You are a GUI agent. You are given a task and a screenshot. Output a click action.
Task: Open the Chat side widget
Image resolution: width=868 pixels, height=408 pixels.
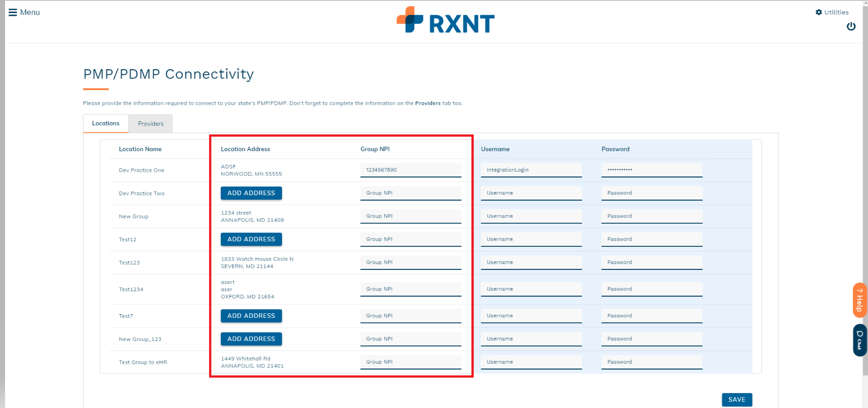(860, 340)
